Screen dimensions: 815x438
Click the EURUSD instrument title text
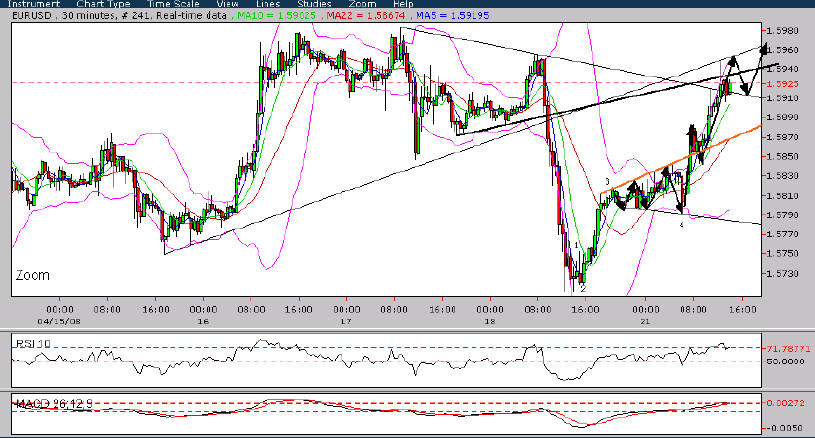pyautogui.click(x=32, y=15)
